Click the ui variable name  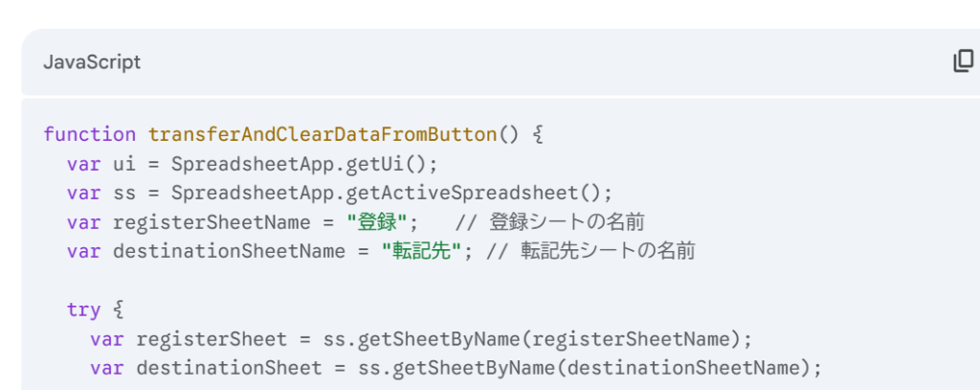pos(124,164)
